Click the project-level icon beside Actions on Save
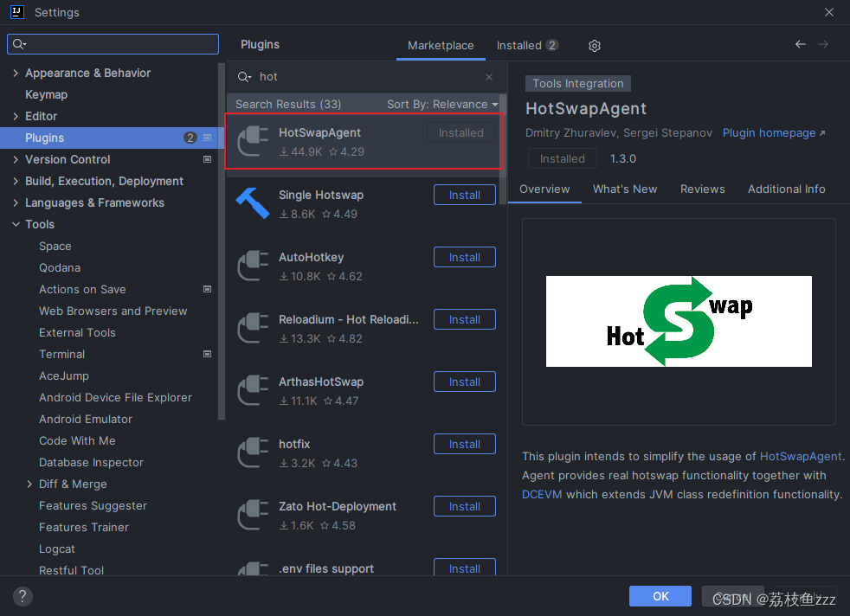The width and height of the screenshot is (850, 616). (x=207, y=289)
